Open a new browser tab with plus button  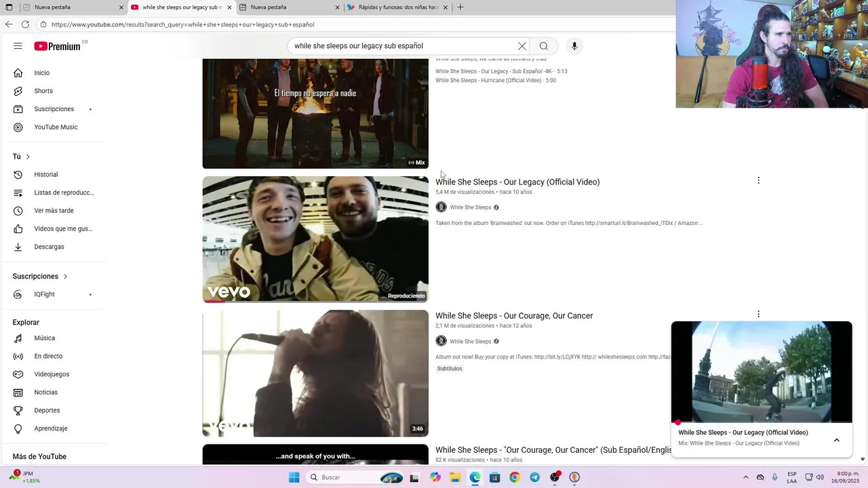pyautogui.click(x=460, y=7)
